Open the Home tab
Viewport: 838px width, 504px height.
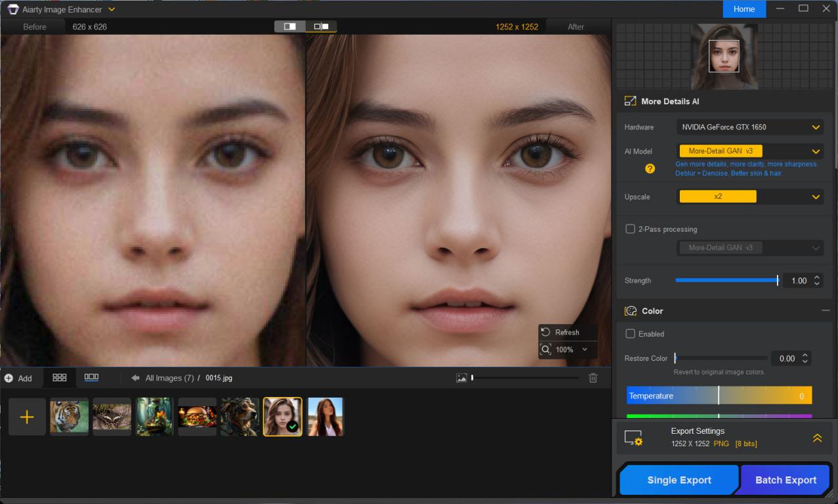pos(744,9)
